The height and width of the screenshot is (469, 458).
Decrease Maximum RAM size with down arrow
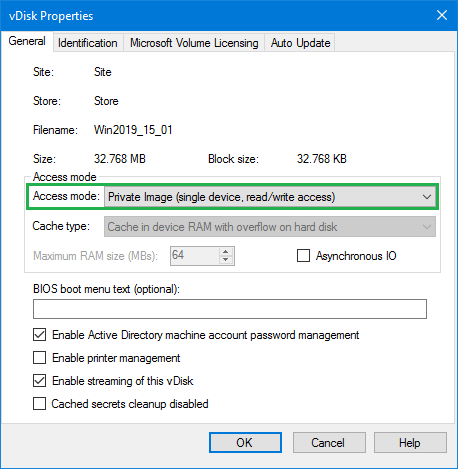click(x=226, y=260)
